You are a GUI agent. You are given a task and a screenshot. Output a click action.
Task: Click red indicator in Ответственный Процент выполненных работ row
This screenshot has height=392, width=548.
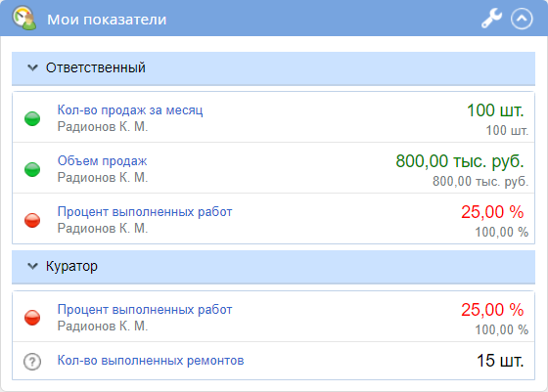32,220
